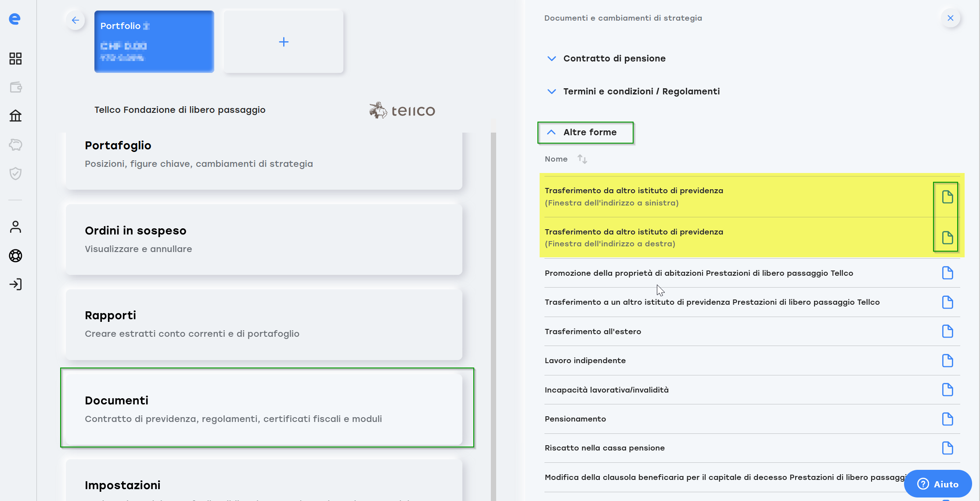The width and height of the screenshot is (980, 501).
Task: Open document icon for Pensionamento row
Action: tap(947, 419)
